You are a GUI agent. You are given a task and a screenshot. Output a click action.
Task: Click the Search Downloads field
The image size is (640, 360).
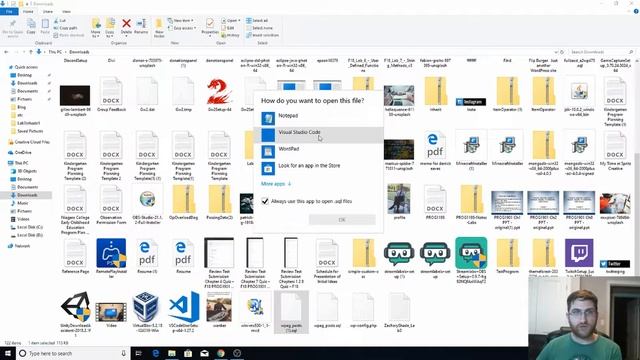[x=600, y=52]
